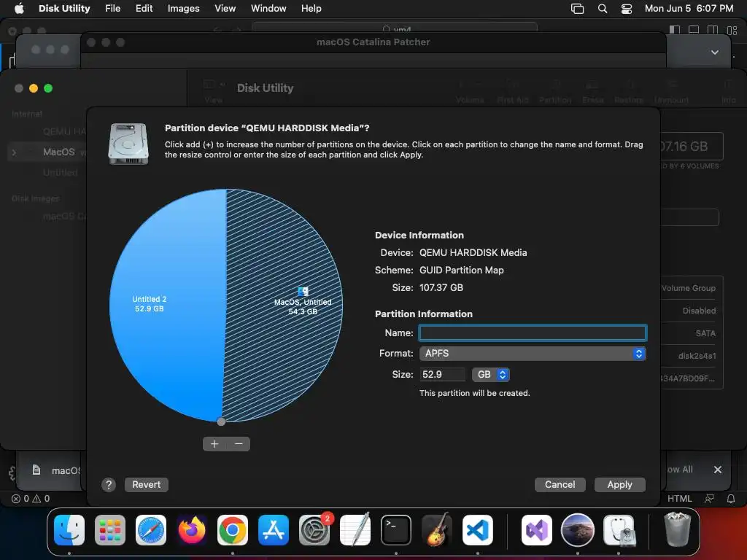Open Trash from the Dock

(678, 529)
